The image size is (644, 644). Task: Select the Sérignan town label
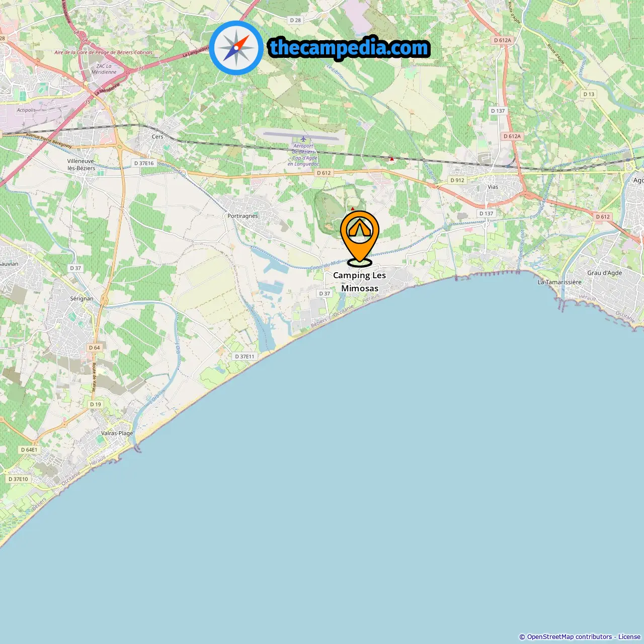click(82, 298)
